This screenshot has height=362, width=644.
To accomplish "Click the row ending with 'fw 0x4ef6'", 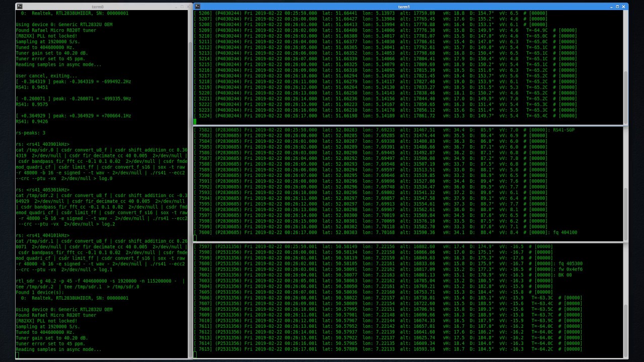I will point(388,269).
